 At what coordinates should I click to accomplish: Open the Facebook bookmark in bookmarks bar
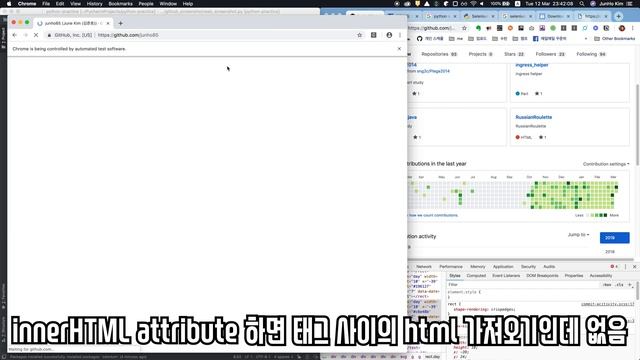tap(550, 38)
